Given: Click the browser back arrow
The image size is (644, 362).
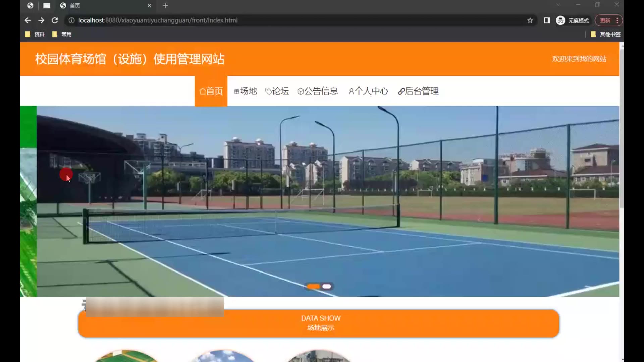Looking at the screenshot, I should tap(28, 20).
